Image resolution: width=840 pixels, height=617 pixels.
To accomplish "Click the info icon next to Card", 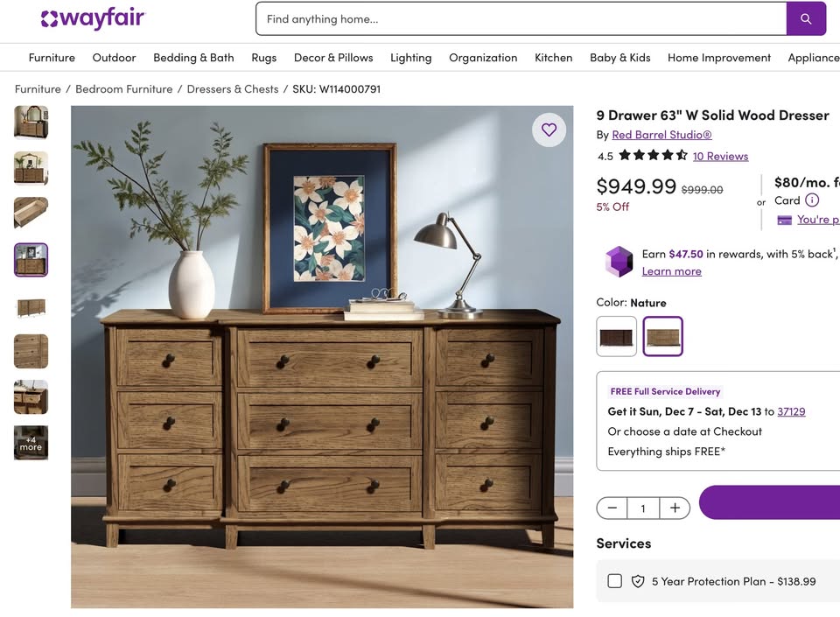I will click(x=812, y=200).
